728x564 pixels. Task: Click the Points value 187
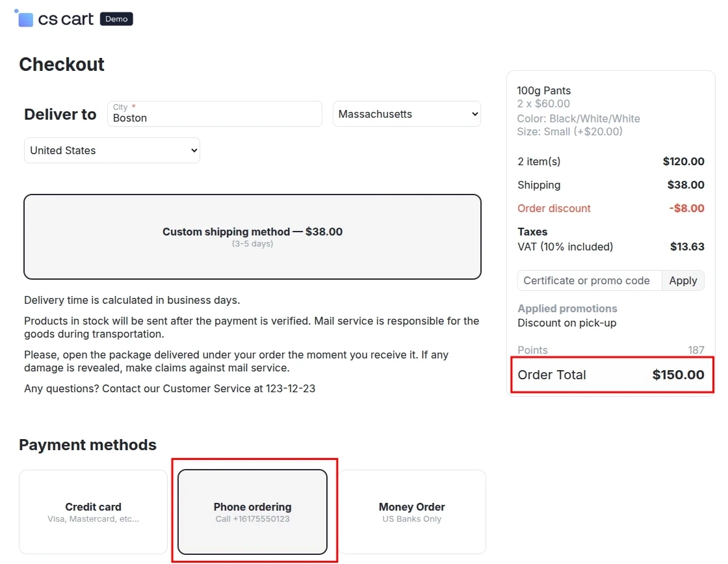(697, 350)
